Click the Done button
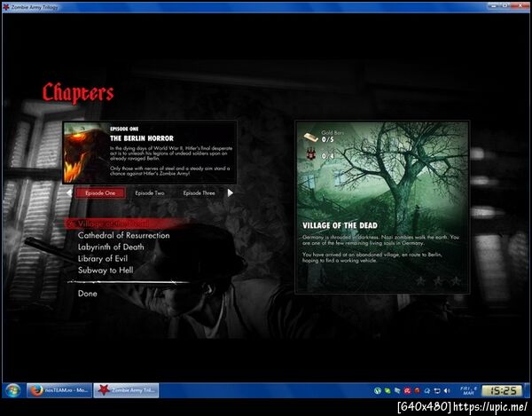 click(88, 294)
